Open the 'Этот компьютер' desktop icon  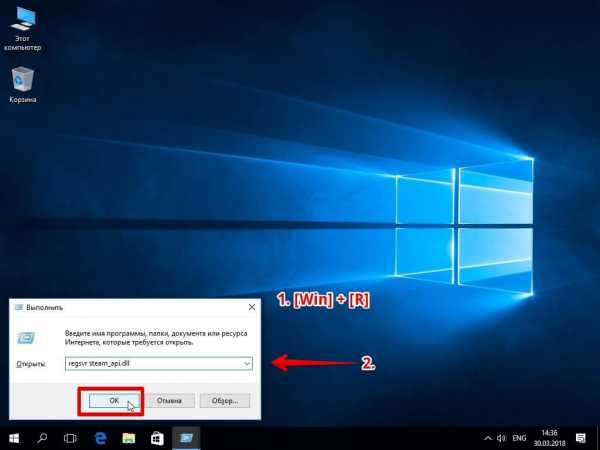(x=22, y=28)
